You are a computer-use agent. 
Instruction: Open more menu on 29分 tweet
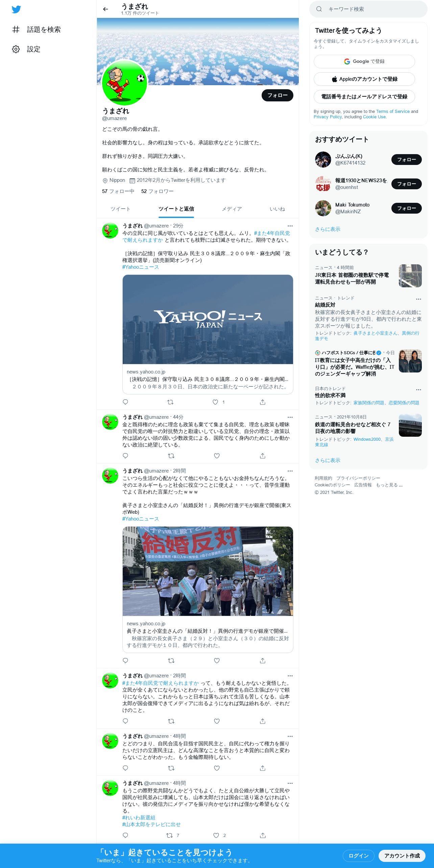[x=290, y=226]
